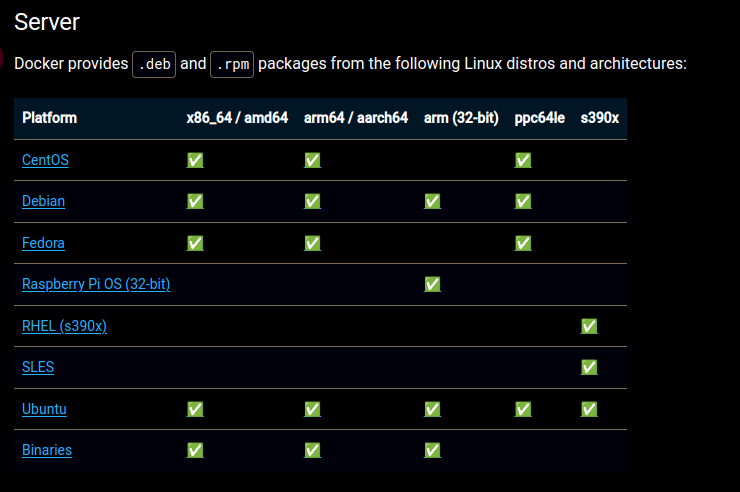Viewport: 740px width, 492px height.
Task: Click the x86_64 / amd64 column header
Action: [x=237, y=118]
